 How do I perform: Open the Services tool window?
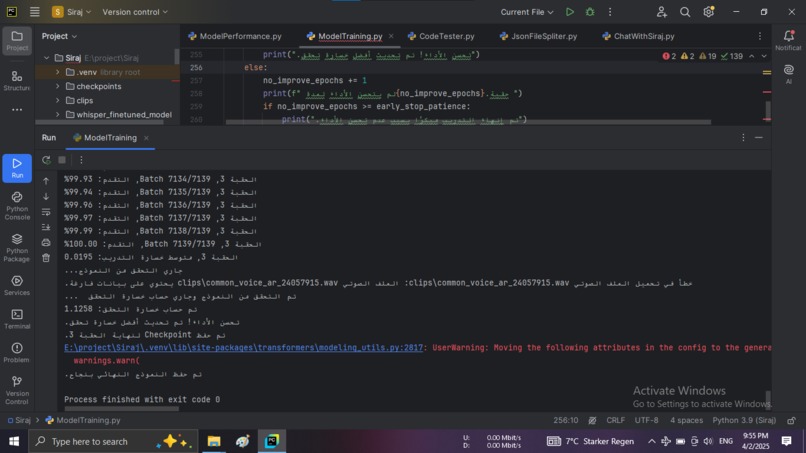17,285
